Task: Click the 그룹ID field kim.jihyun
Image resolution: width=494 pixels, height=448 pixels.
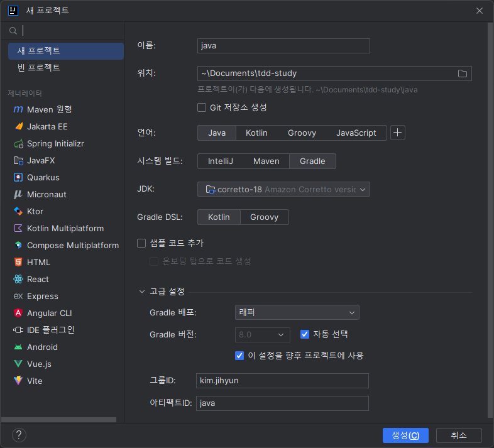Action: coord(282,381)
